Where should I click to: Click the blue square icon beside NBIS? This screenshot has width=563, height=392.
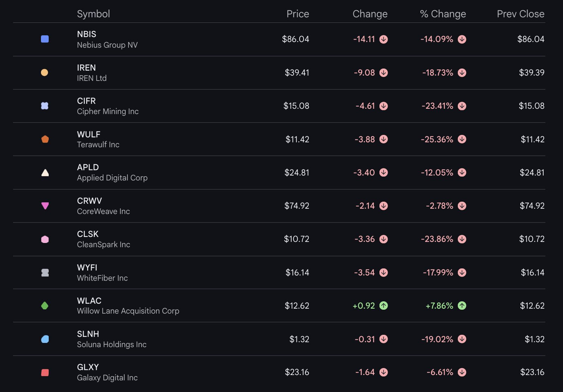(x=45, y=39)
